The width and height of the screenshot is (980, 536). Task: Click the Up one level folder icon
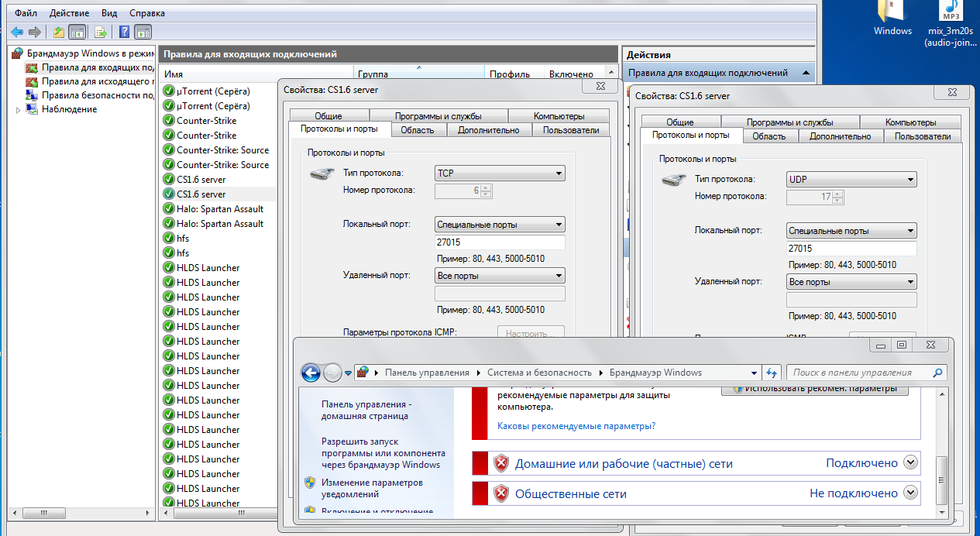(x=59, y=32)
